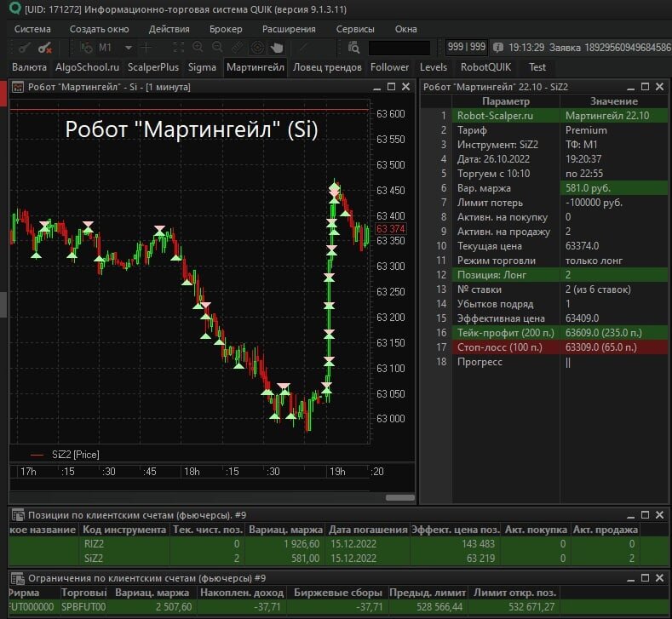Image resolution: width=672 pixels, height=619 pixels.
Task: Click the 999 | 999 counter box
Action: click(466, 47)
